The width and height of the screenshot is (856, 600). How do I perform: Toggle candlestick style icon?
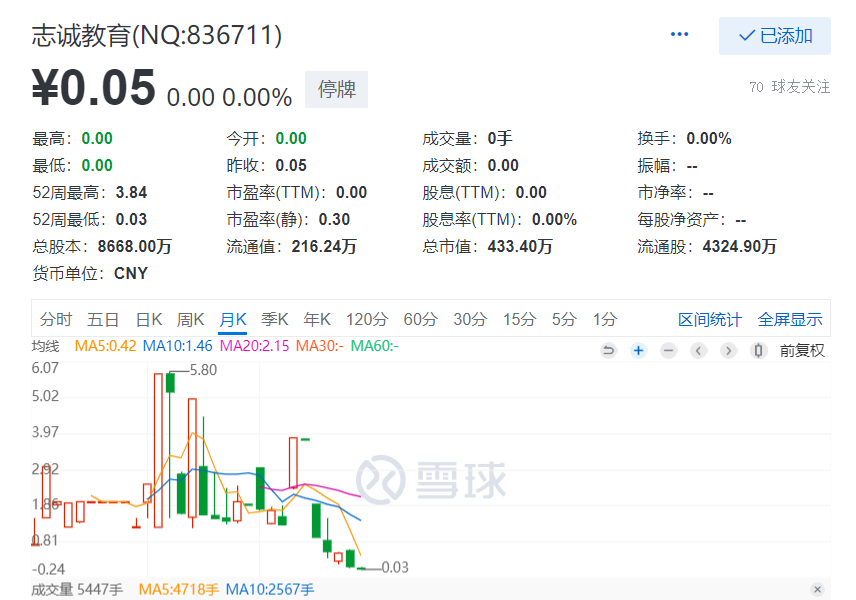[x=758, y=350]
